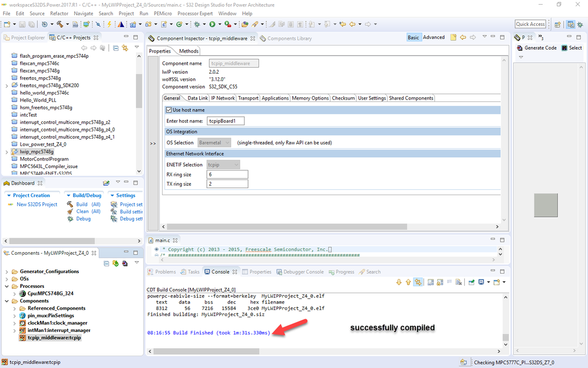The width and height of the screenshot is (588, 368).
Task: Click the Back arrow in Component Inspector
Action: tap(463, 38)
